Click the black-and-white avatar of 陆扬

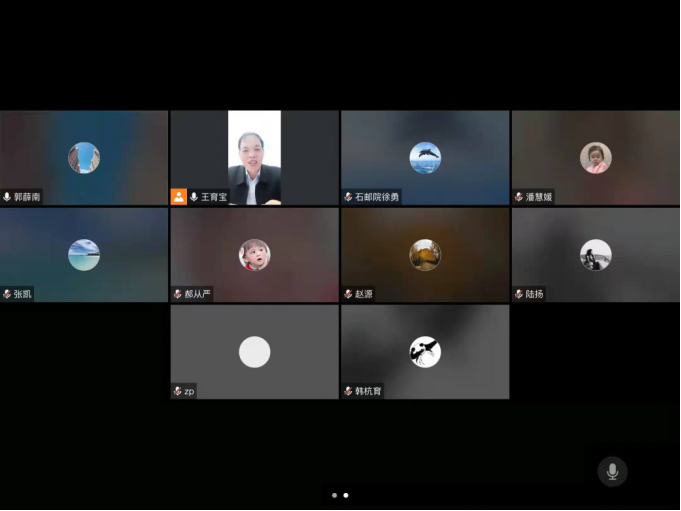[x=595, y=255]
